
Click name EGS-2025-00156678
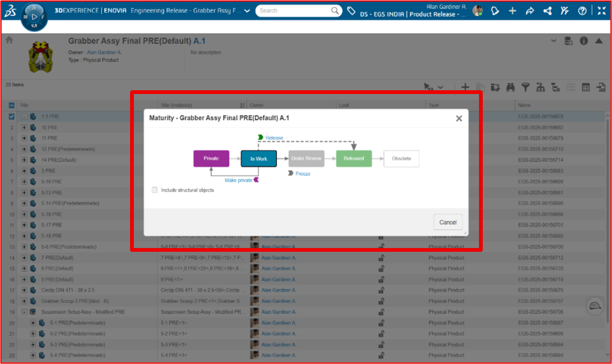click(541, 116)
